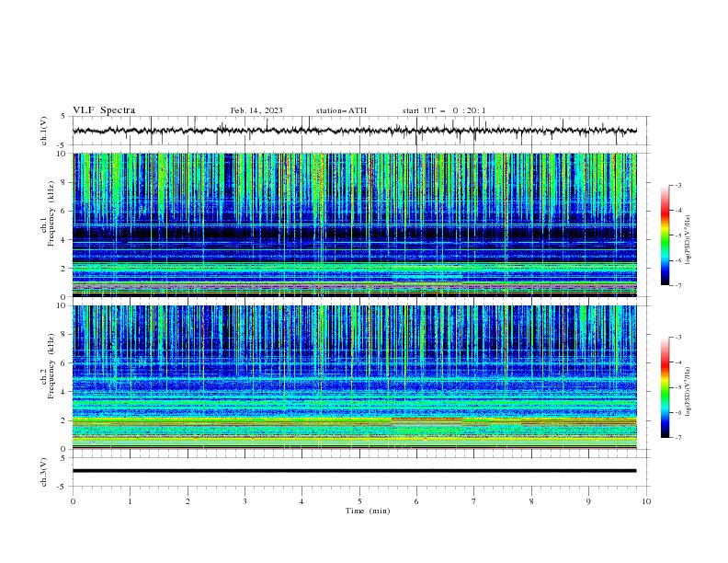Click the "4" tick on the time axis
Screen dimensions: 728x563
click(x=302, y=501)
